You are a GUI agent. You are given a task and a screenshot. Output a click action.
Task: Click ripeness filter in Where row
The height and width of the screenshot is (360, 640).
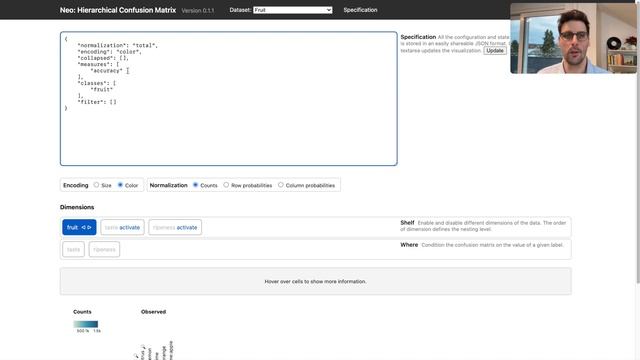pyautogui.click(x=104, y=249)
